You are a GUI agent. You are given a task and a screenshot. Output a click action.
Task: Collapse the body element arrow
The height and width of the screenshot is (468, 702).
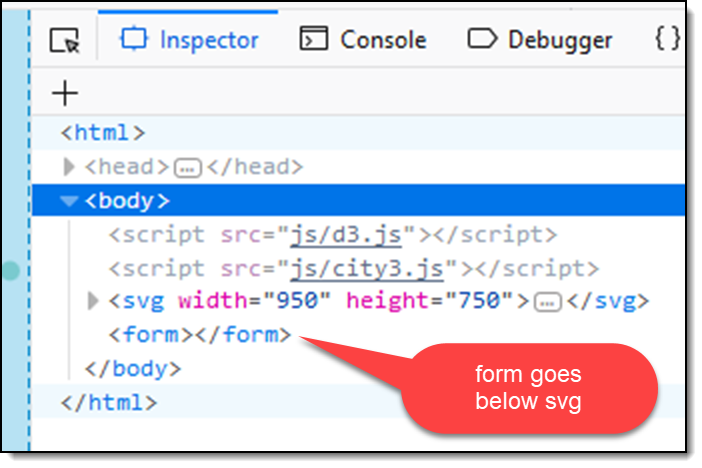click(x=69, y=201)
